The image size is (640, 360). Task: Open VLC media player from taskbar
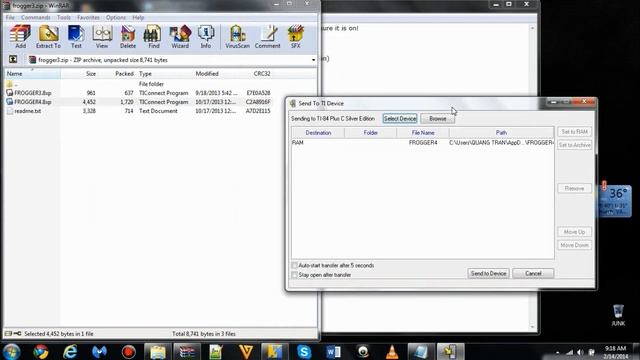click(x=392, y=351)
